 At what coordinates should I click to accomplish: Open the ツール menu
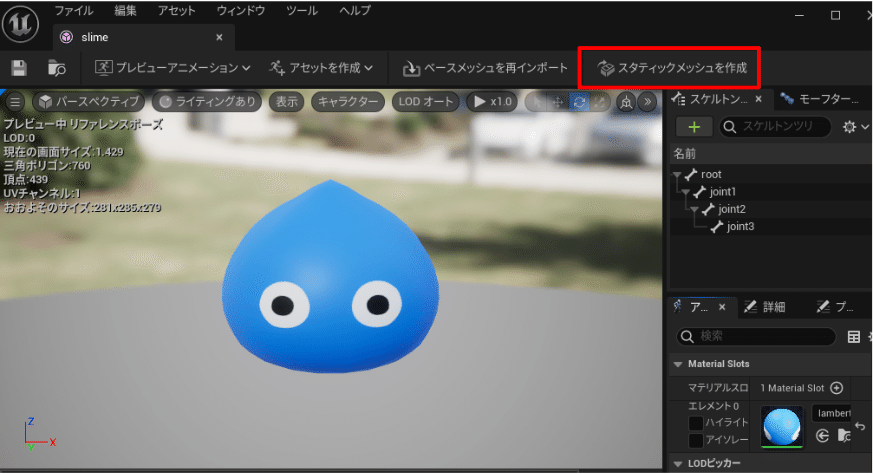(302, 11)
